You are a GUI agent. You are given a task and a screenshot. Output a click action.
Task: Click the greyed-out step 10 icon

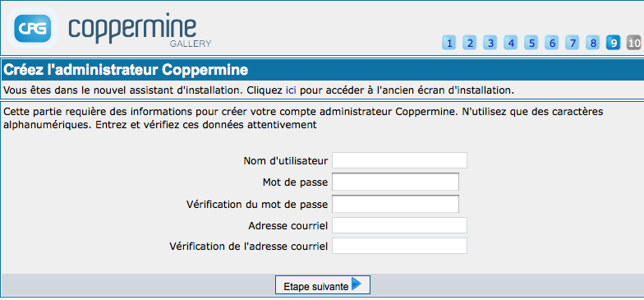(x=634, y=43)
